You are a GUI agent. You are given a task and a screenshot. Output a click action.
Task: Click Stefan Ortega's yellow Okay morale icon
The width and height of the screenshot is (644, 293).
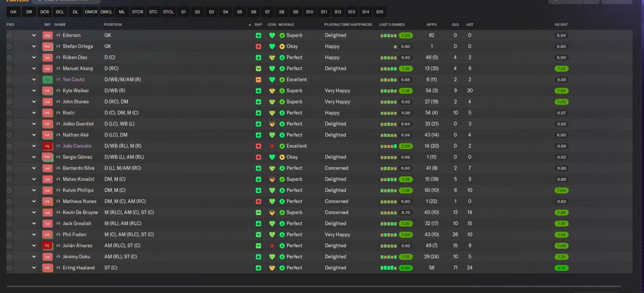(282, 46)
